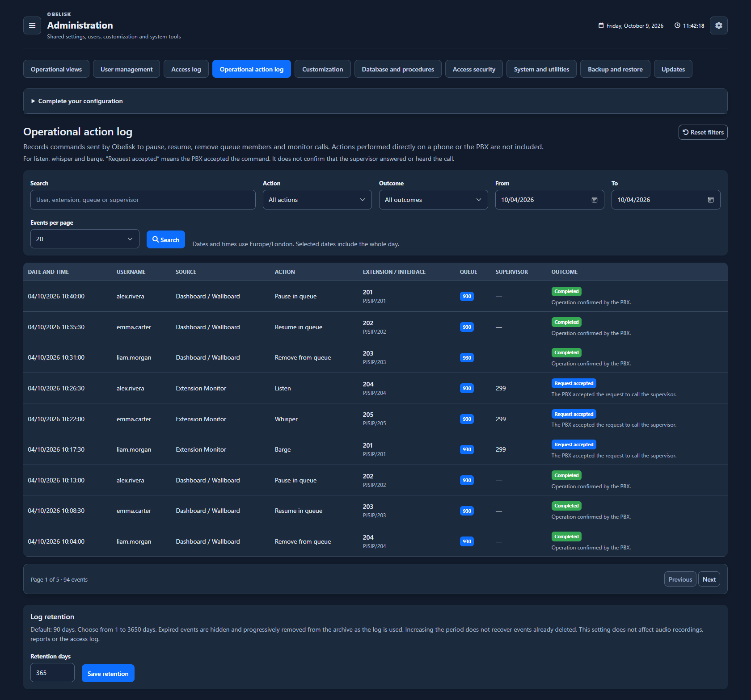The height and width of the screenshot is (700, 751).
Task: Click supervisor 299 in the Listen row
Action: coord(501,388)
